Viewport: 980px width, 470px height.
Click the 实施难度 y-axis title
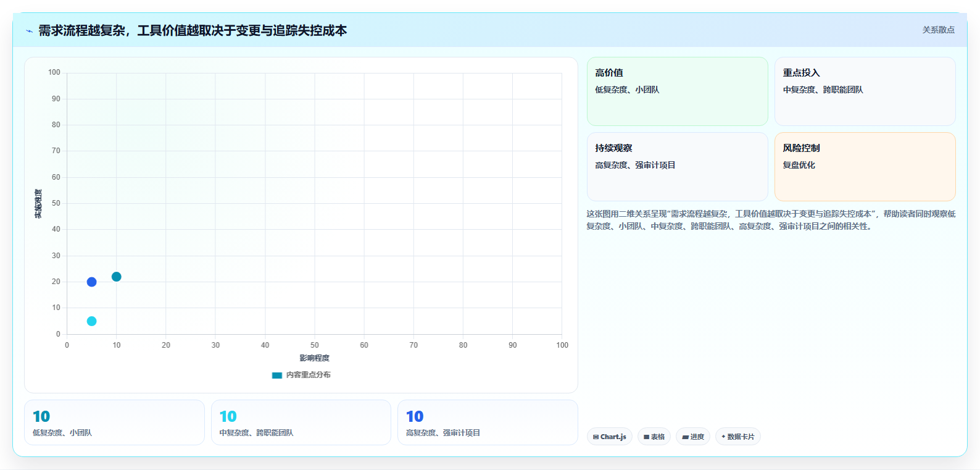pos(38,204)
